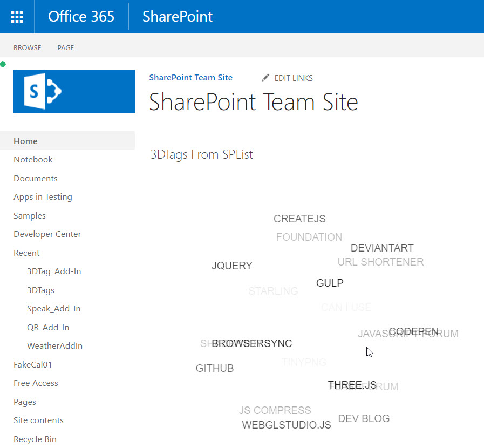This screenshot has height=448, width=484.
Task: Click the DEVIANTART tag in the cloud
Action: point(382,248)
